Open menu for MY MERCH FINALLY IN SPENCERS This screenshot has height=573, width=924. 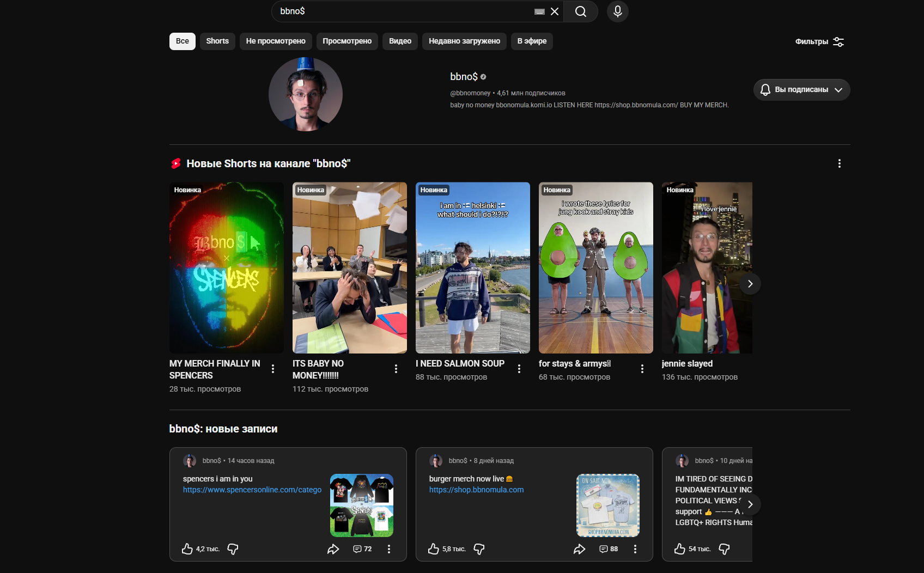pyautogui.click(x=273, y=369)
